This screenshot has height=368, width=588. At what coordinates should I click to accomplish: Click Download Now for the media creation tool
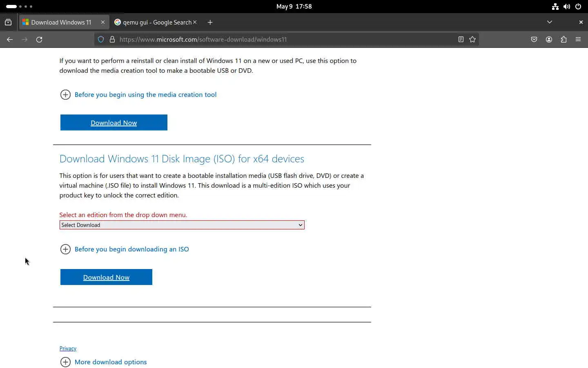(x=114, y=123)
